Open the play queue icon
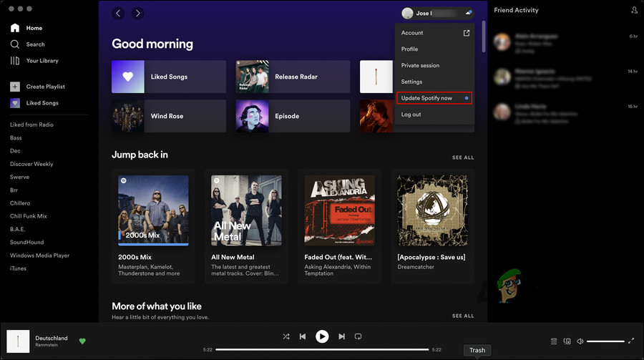This screenshot has height=360, width=644. click(554, 341)
